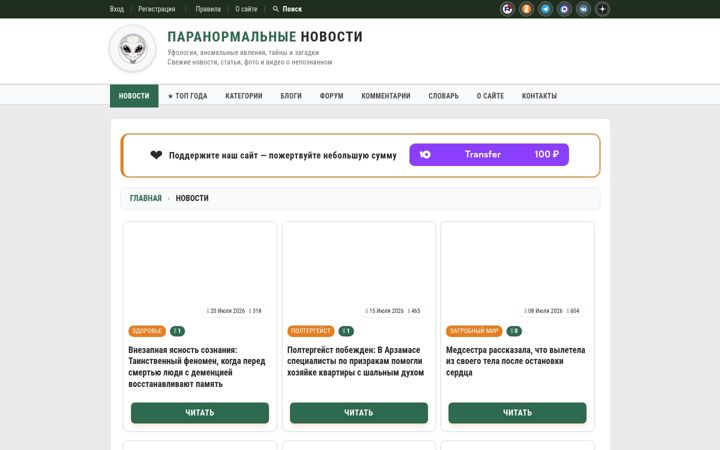Click the purple Transfer 100 ₽ donate button

[489, 155]
